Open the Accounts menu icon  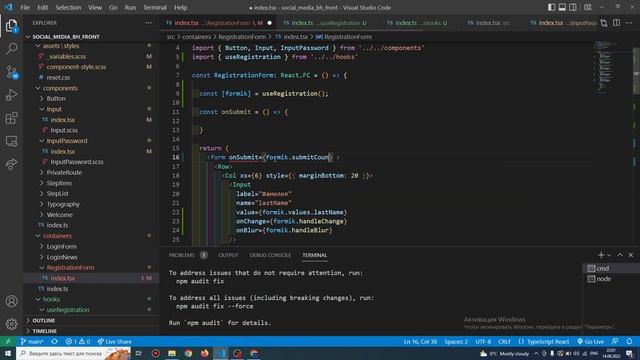point(11,301)
